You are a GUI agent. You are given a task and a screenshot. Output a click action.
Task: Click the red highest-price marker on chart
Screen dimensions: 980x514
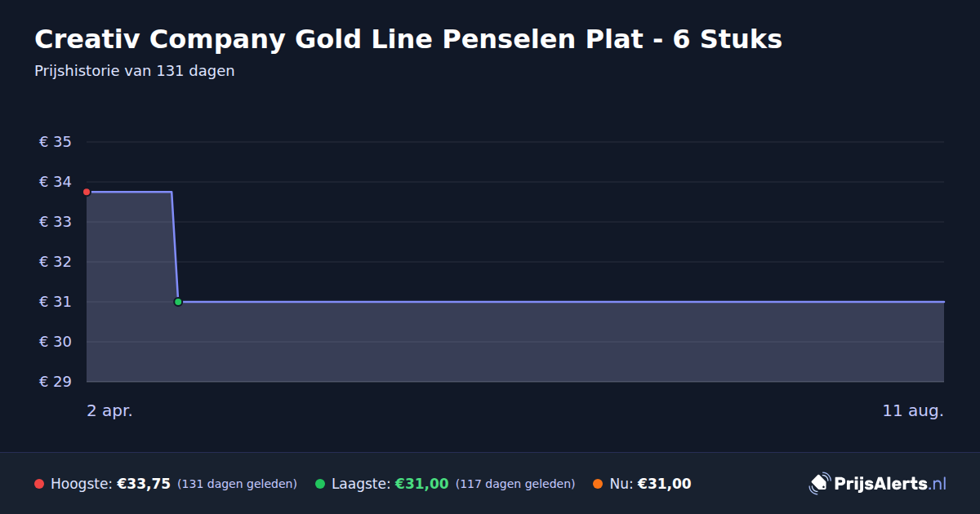point(87,192)
